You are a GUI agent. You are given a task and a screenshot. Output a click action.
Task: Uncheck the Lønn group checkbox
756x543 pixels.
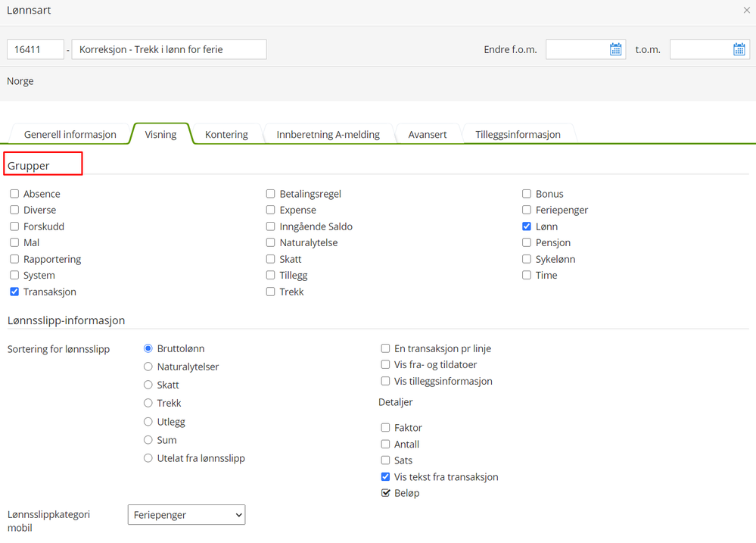click(527, 226)
